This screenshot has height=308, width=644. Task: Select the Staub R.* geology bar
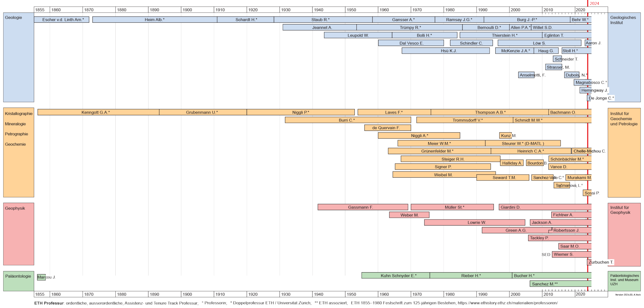pyautogui.click(x=323, y=20)
